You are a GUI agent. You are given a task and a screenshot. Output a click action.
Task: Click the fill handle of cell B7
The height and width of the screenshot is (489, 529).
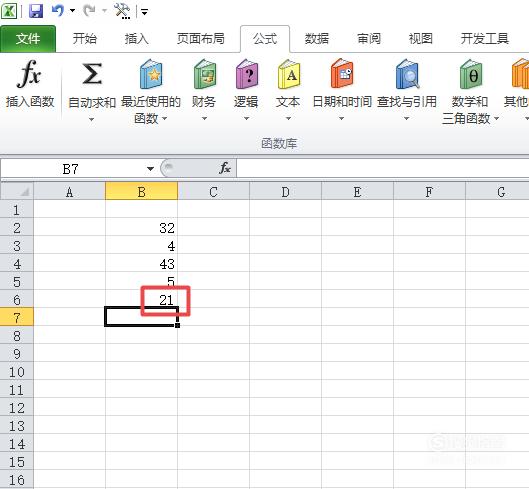click(177, 325)
